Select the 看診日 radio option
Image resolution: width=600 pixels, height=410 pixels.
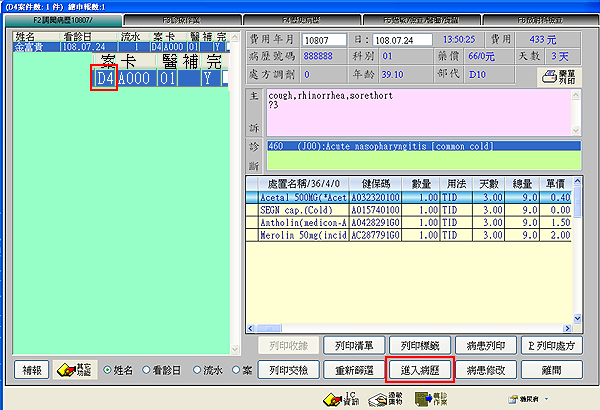coord(151,370)
